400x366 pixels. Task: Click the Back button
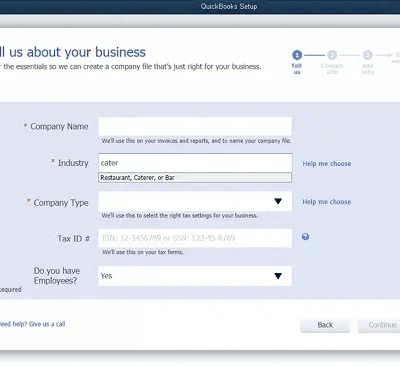pos(325,325)
